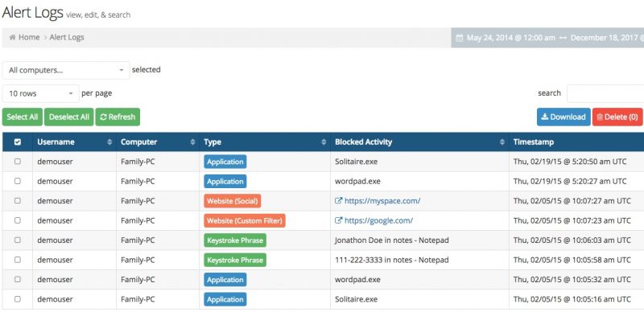Image resolution: width=644 pixels, height=312 pixels.
Task: Click Application badge in Solitaire.exe 5:20:50 row
Action: point(225,162)
